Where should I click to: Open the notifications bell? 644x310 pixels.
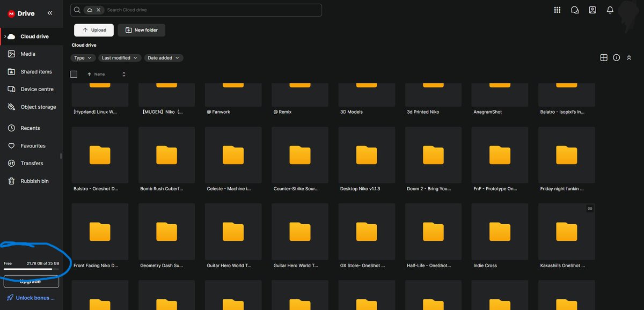click(610, 10)
